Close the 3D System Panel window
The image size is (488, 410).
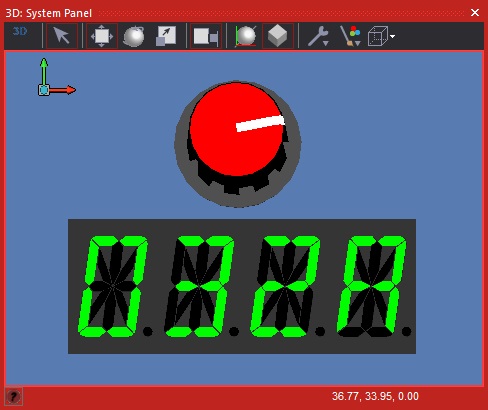point(475,13)
